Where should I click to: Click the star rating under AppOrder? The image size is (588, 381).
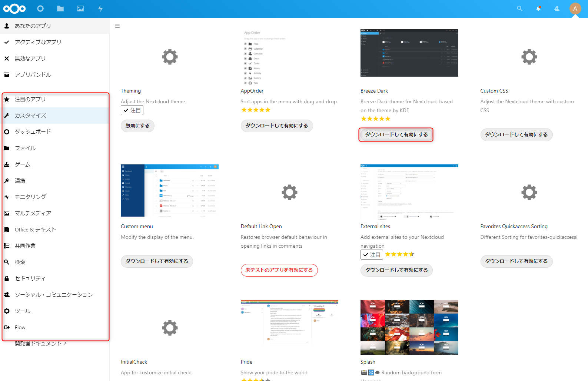click(x=256, y=110)
